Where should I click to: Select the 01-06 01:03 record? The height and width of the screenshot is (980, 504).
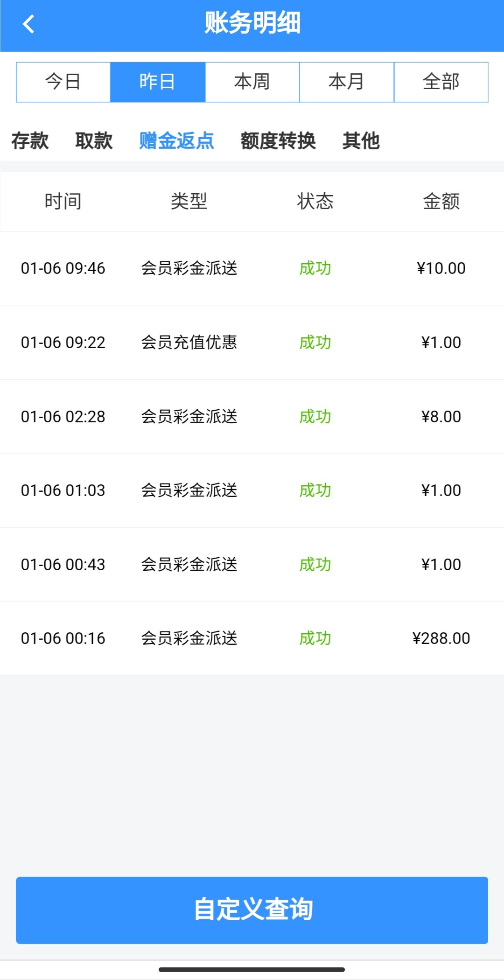pos(252,490)
